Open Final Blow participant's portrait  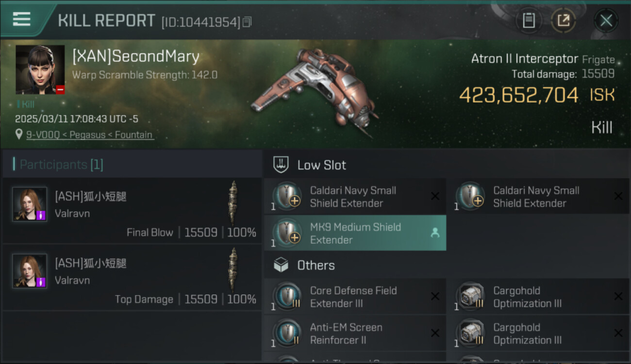(30, 204)
